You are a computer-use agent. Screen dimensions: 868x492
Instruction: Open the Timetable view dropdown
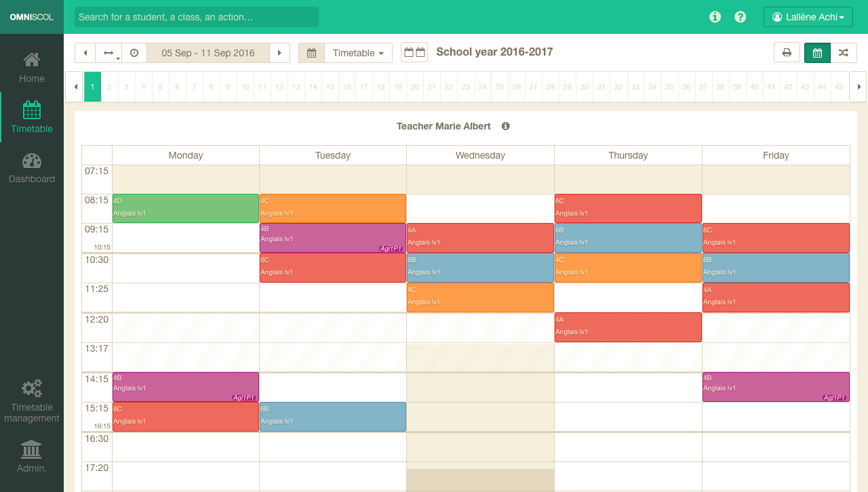[x=358, y=53]
